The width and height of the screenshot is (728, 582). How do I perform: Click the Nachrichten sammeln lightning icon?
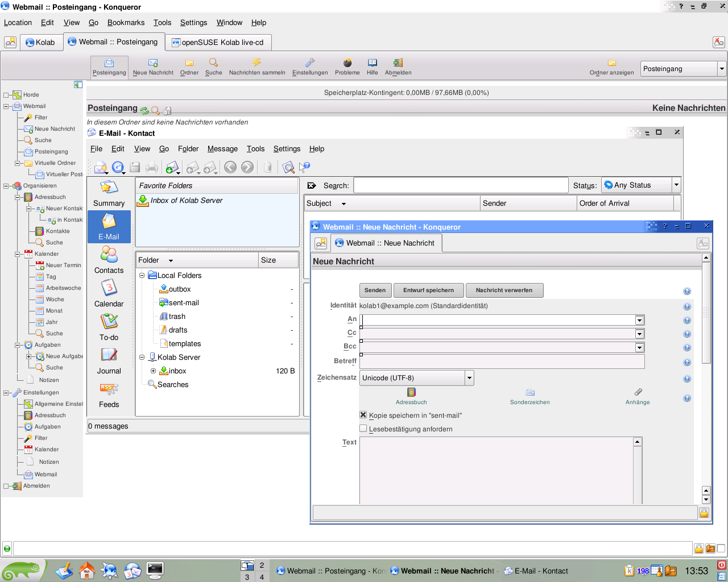[257, 66]
